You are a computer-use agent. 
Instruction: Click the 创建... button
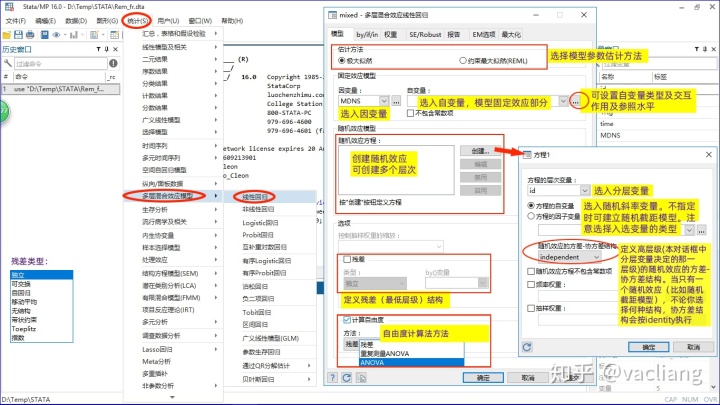tap(480, 151)
